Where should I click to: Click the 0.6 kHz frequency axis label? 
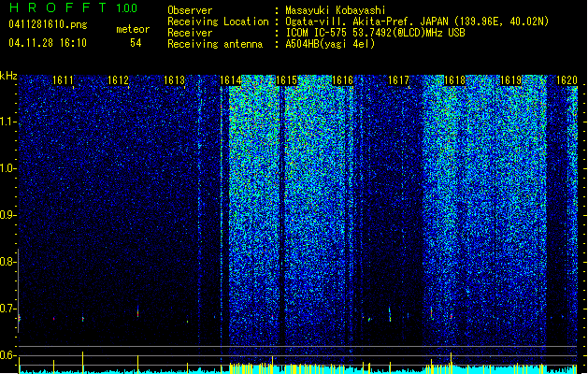coord(7,355)
